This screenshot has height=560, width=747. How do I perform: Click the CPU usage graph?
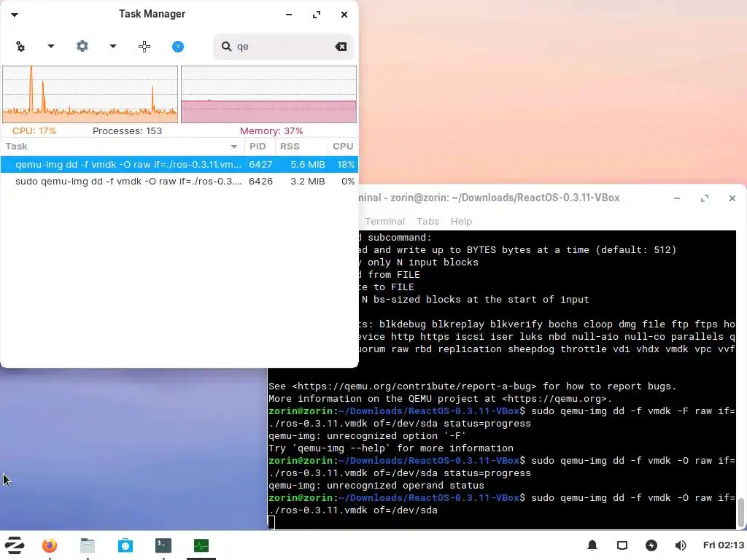(90, 94)
